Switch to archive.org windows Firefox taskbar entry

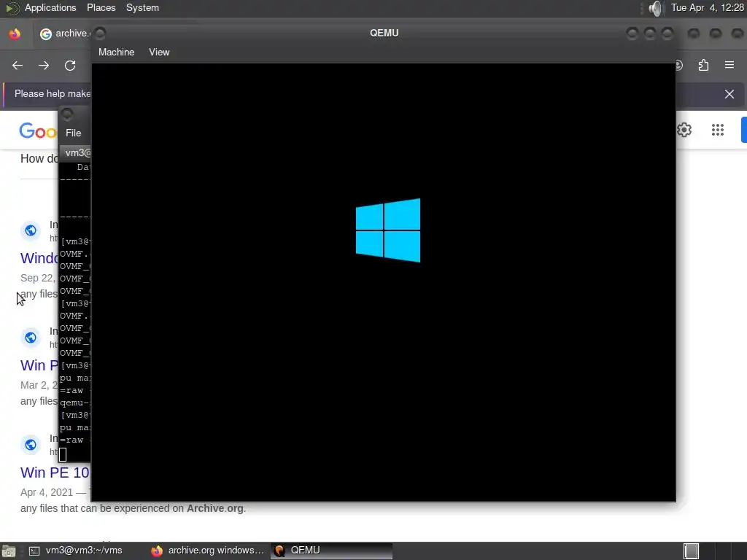[208, 551]
